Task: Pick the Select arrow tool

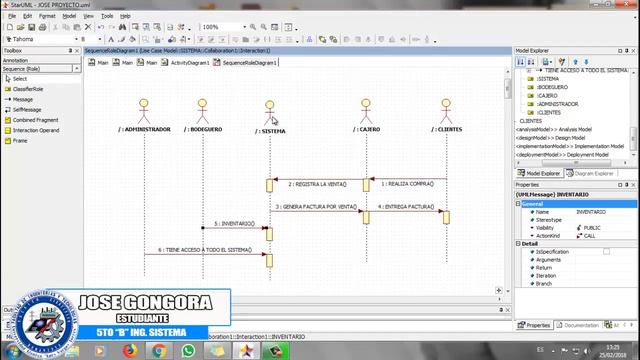Action: [x=16, y=79]
